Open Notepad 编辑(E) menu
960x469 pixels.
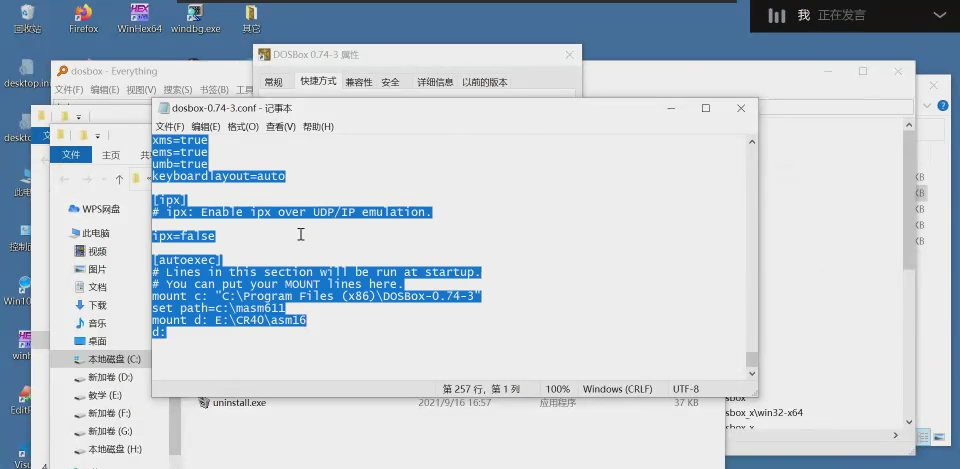206,127
